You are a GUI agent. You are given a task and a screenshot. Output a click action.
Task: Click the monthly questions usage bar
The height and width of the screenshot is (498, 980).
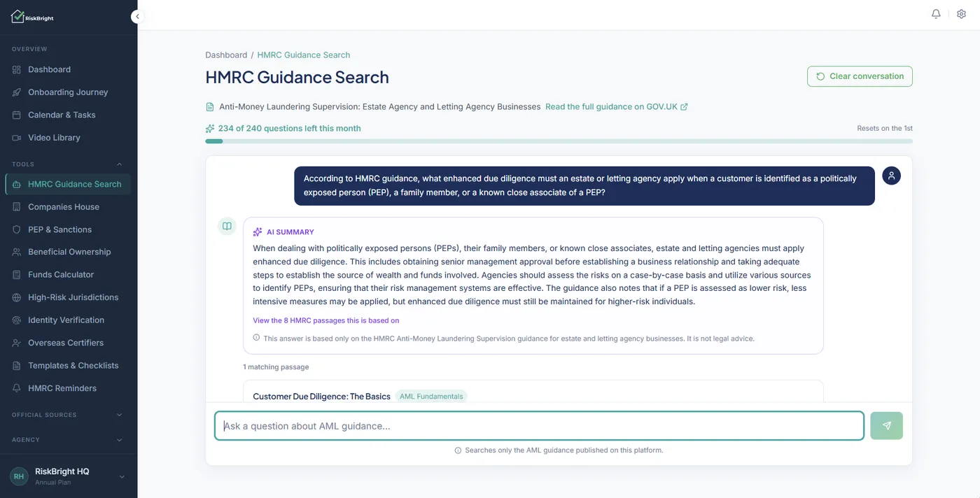tap(559, 141)
